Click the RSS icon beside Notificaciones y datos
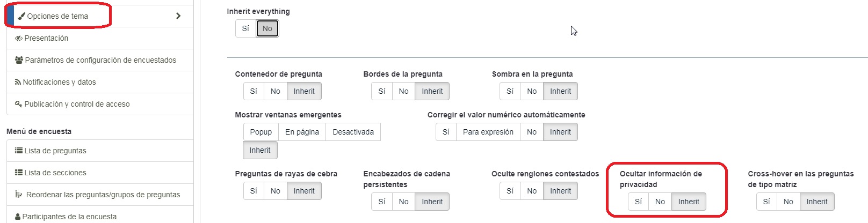This screenshot has height=223, width=868. tap(18, 82)
